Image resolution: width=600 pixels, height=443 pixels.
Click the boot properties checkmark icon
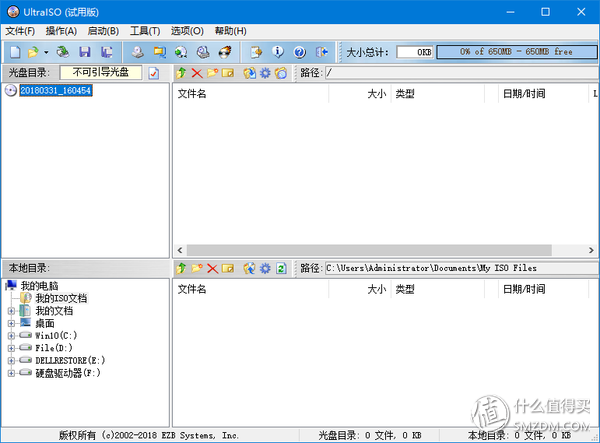[x=154, y=73]
